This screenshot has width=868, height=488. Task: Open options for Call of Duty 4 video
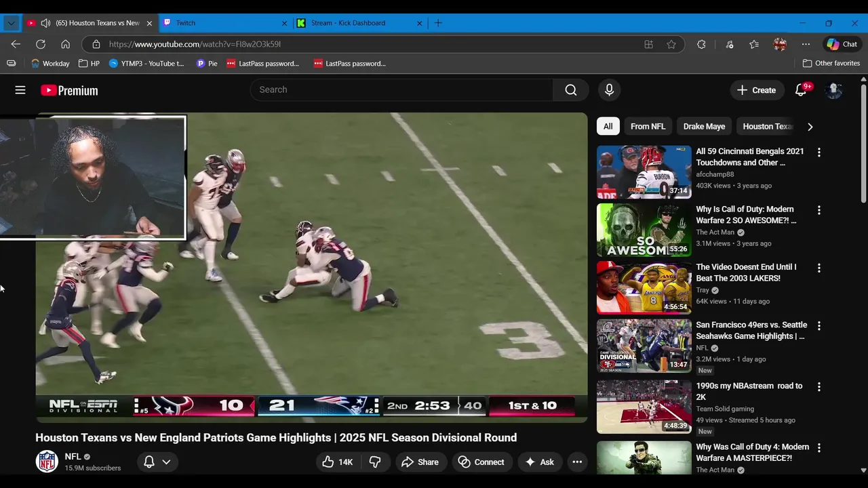point(818,448)
